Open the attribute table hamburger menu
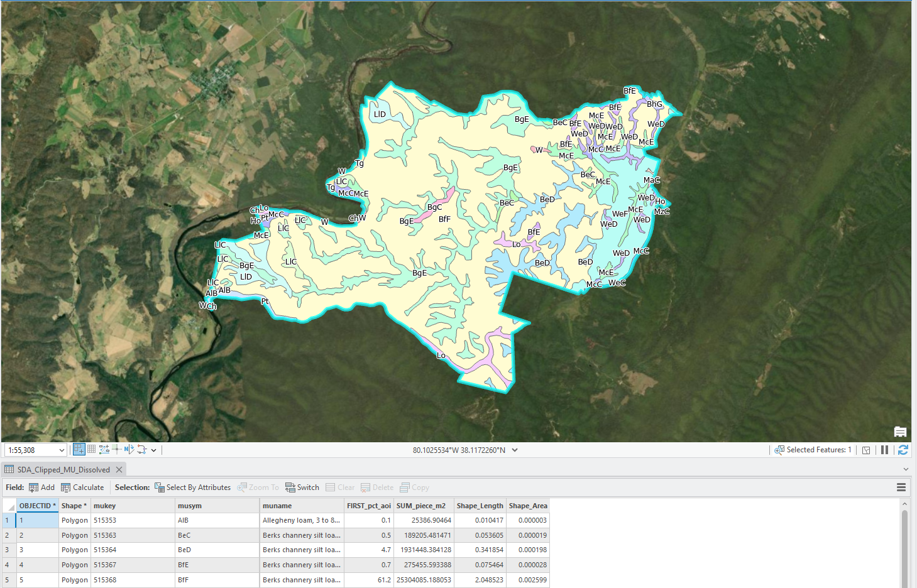 pos(901,487)
